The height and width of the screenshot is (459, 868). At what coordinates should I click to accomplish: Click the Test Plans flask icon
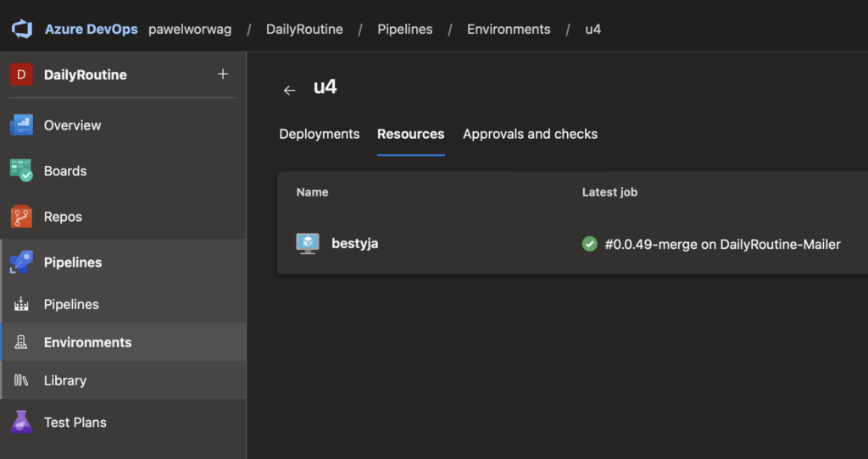click(x=21, y=422)
